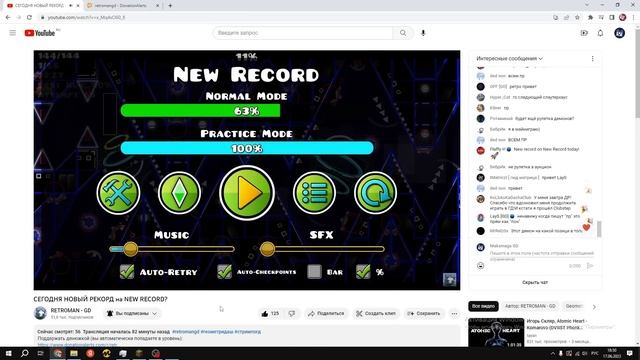
Task: Click the #retromangd hashtag link
Action: point(185,332)
